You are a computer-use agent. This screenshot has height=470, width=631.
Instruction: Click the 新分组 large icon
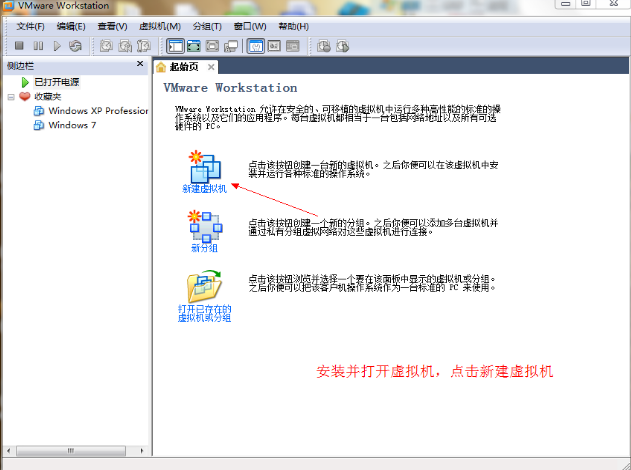[205, 226]
